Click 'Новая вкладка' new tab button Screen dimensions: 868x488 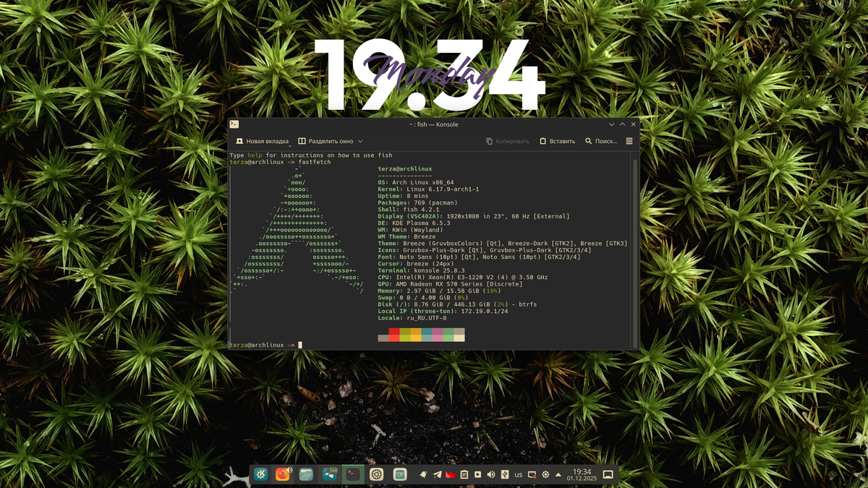[x=262, y=141]
